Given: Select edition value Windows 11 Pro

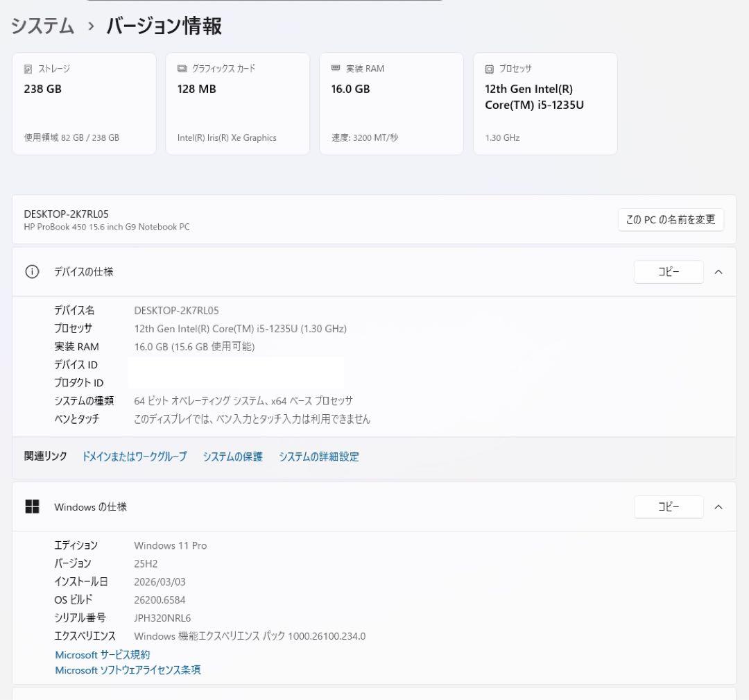Looking at the screenshot, I should [x=171, y=546].
